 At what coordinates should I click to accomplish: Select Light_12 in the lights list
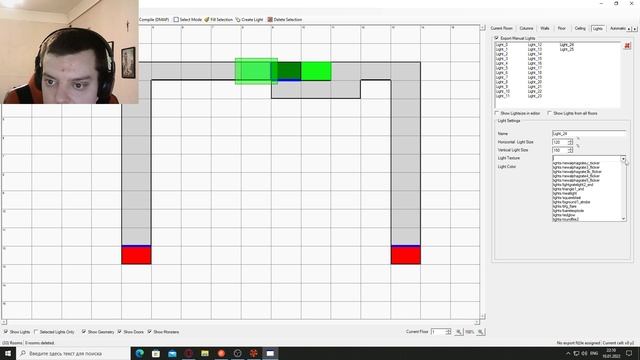coord(535,44)
